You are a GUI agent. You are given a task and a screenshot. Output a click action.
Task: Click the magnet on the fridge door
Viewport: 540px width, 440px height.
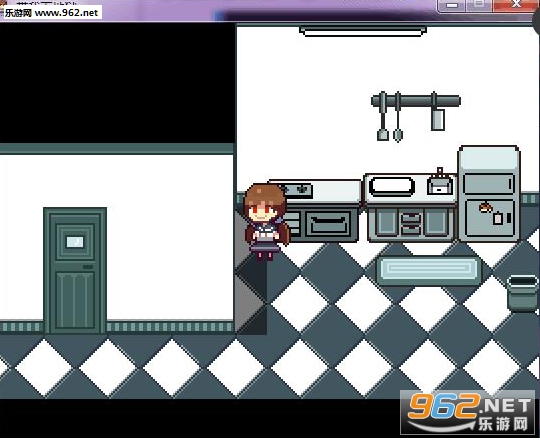pos(485,208)
